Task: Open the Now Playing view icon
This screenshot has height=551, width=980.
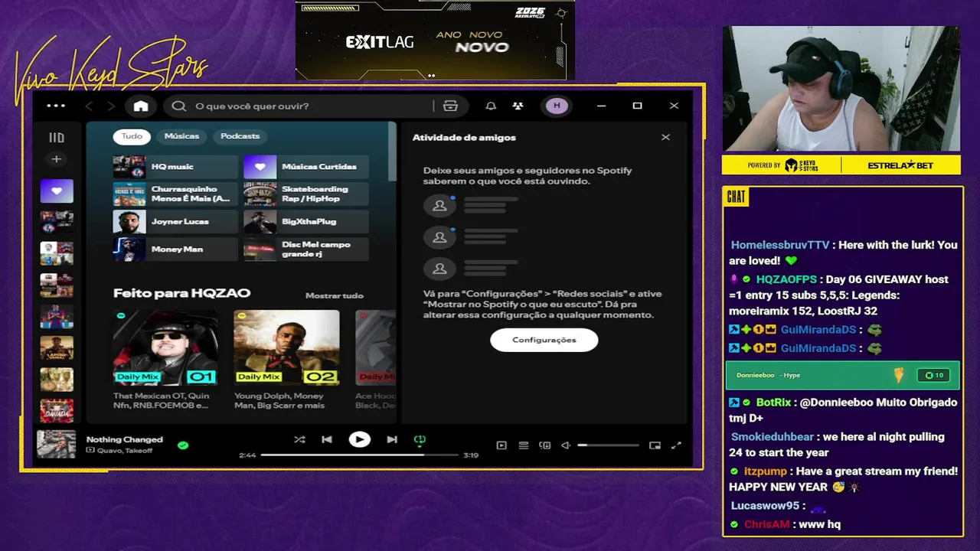Action: tap(501, 445)
